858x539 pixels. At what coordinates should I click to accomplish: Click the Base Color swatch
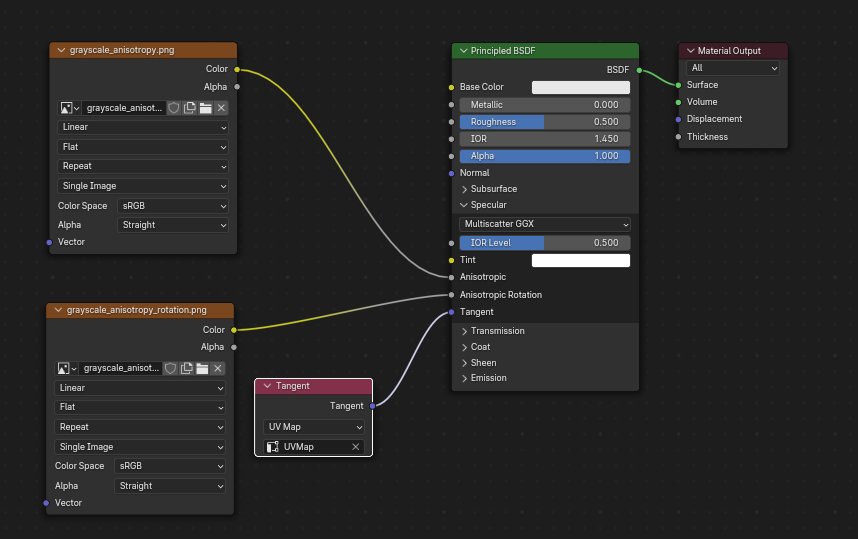point(581,87)
